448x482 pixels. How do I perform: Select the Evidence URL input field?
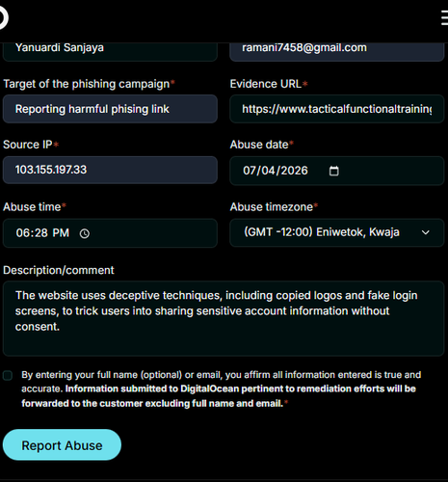click(337, 109)
